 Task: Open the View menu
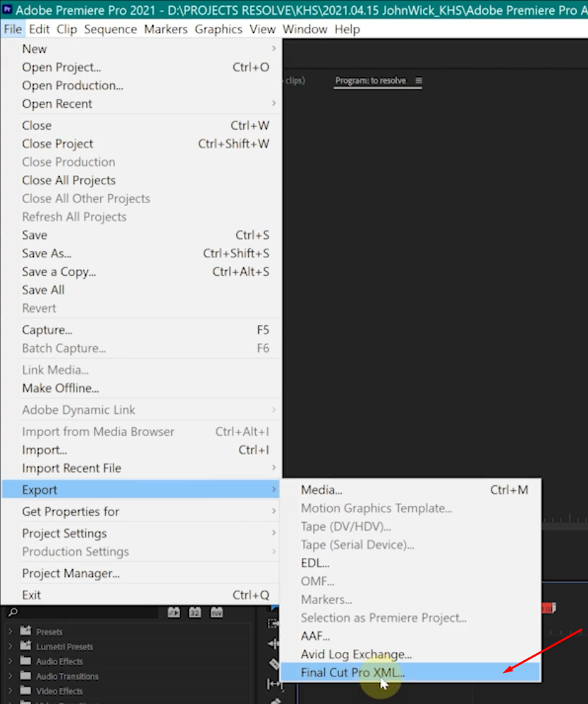click(x=262, y=29)
